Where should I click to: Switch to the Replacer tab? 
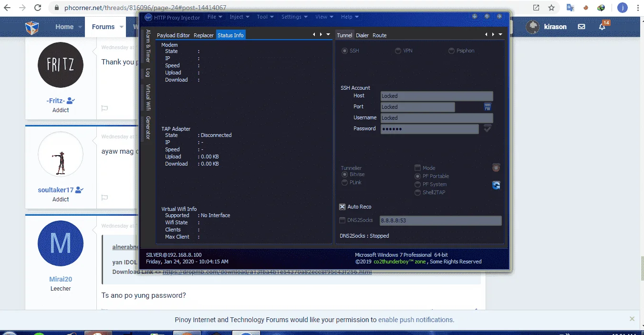point(204,35)
